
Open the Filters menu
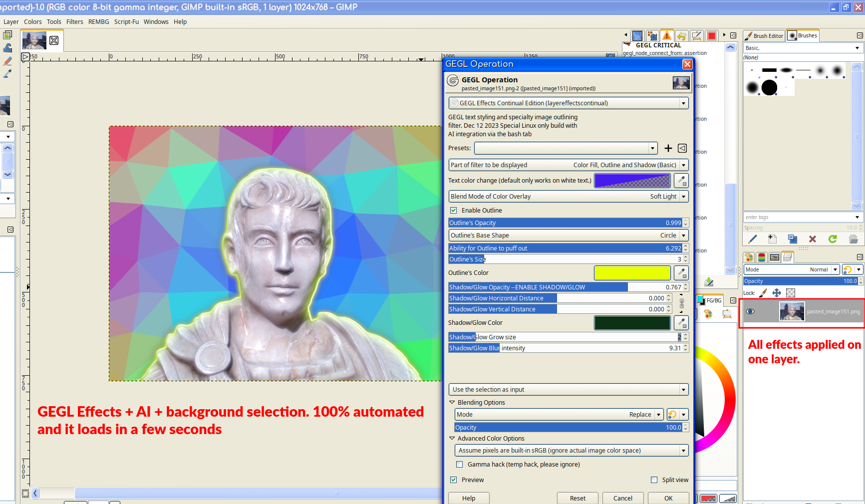[75, 22]
